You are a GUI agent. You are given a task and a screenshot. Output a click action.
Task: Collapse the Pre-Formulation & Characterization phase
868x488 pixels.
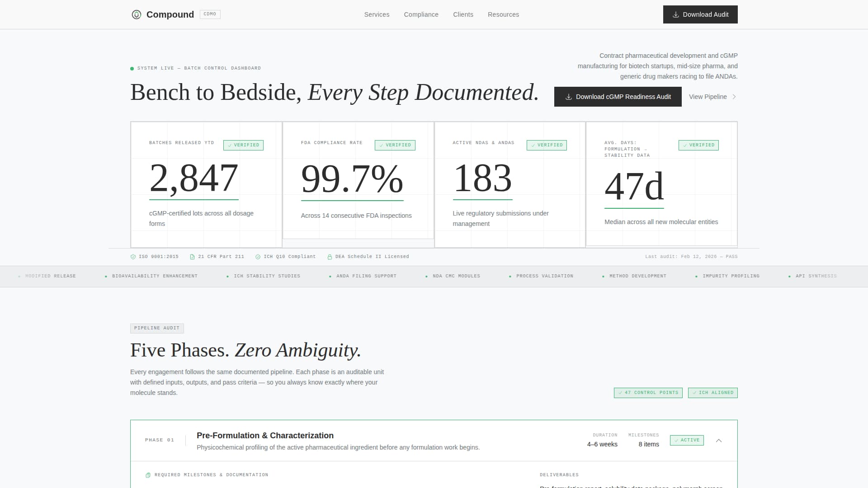point(719,440)
